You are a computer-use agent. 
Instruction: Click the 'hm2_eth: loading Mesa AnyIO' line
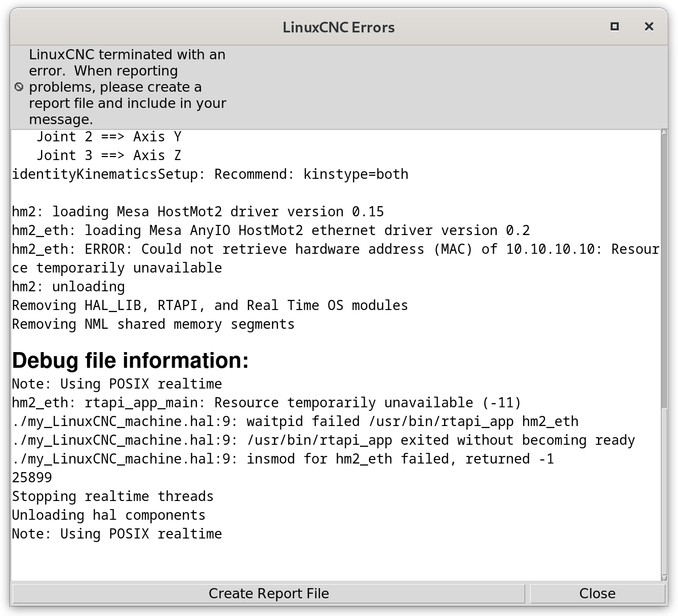pos(271,230)
